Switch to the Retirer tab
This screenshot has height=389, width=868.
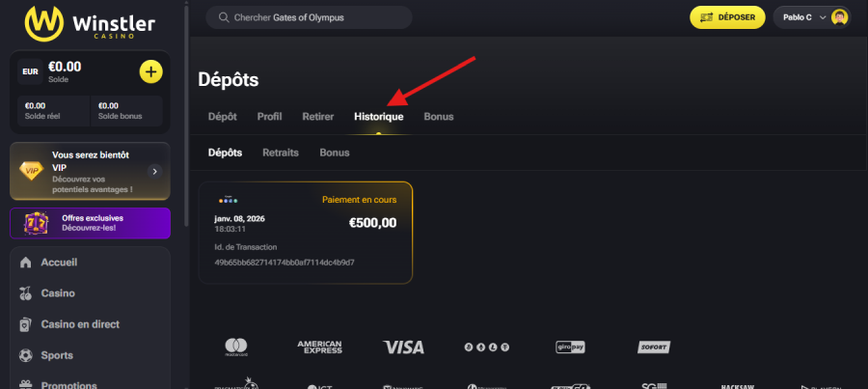pos(318,117)
